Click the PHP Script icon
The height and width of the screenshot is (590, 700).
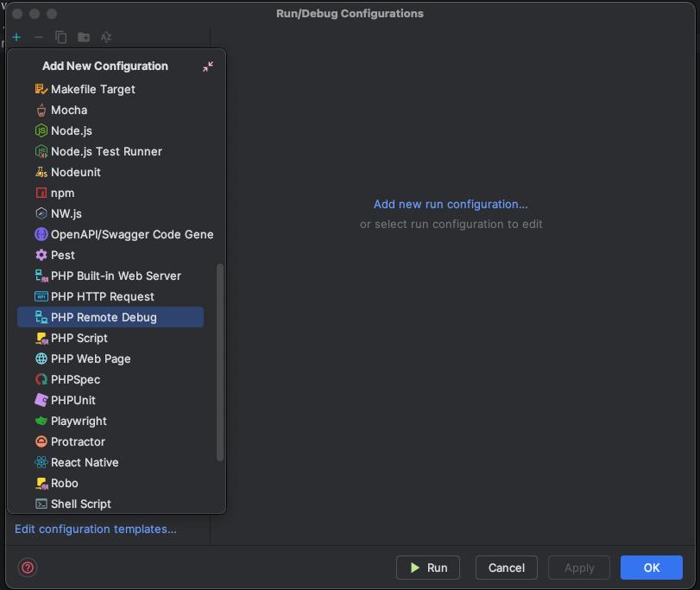[x=41, y=338]
